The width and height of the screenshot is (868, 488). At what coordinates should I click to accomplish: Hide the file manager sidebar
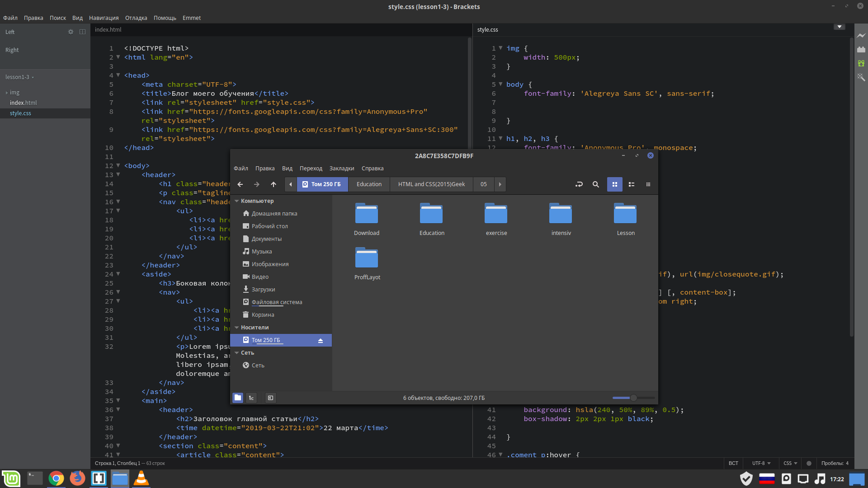pos(270,398)
